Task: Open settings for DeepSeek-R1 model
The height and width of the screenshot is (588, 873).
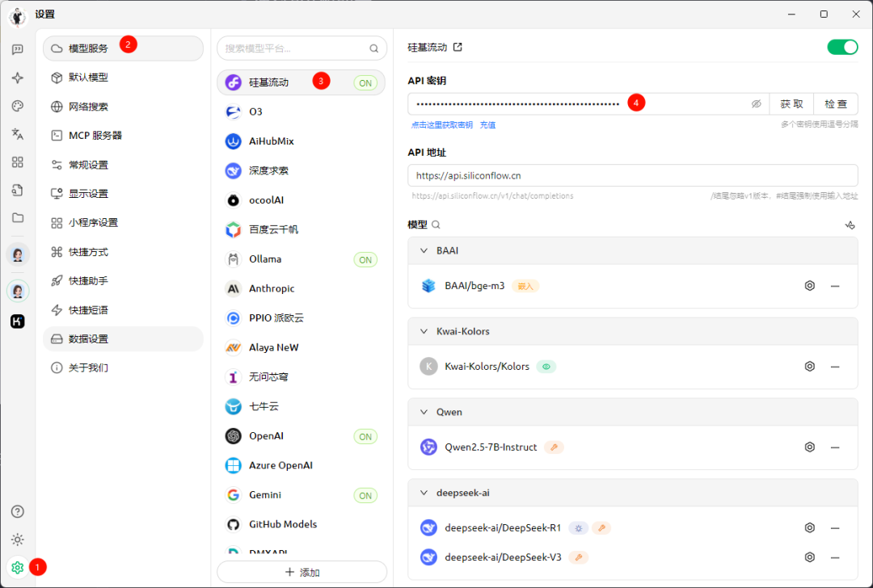Action: click(x=809, y=528)
